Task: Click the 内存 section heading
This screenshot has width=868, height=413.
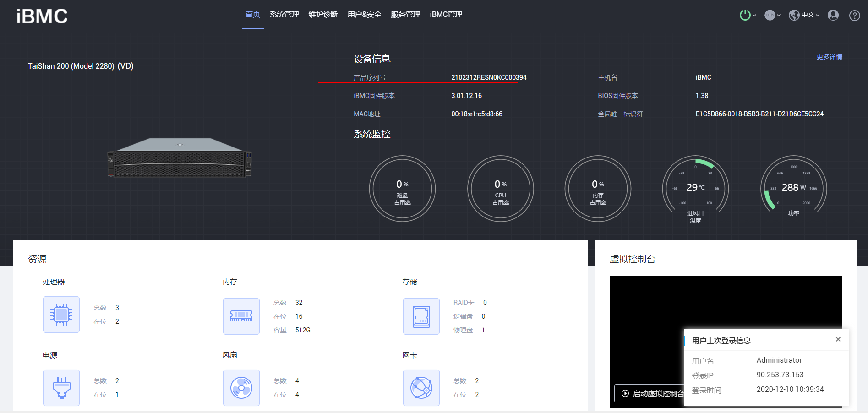Action: click(230, 282)
